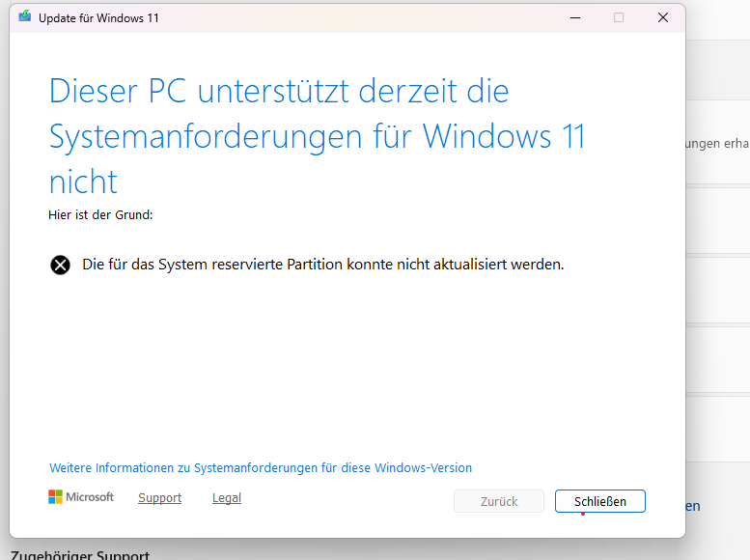Open the Legal link

click(x=227, y=498)
